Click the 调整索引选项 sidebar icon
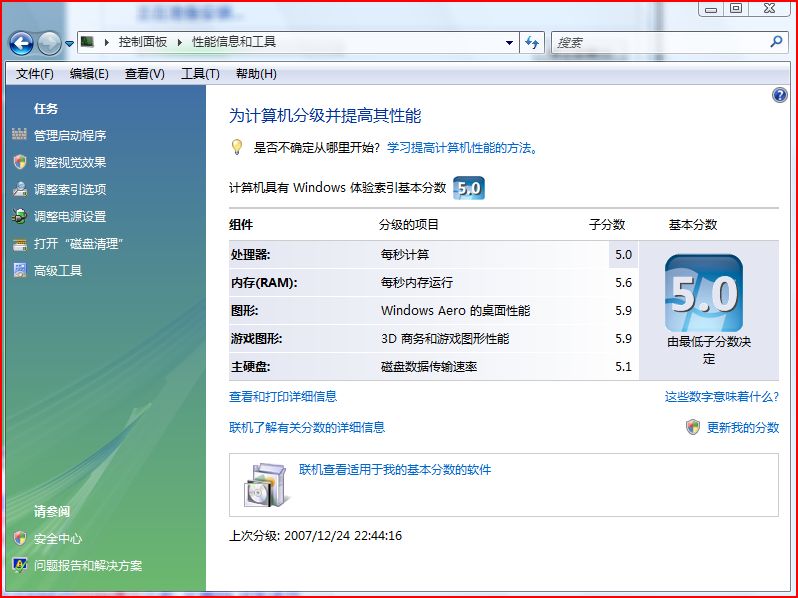 coord(19,189)
